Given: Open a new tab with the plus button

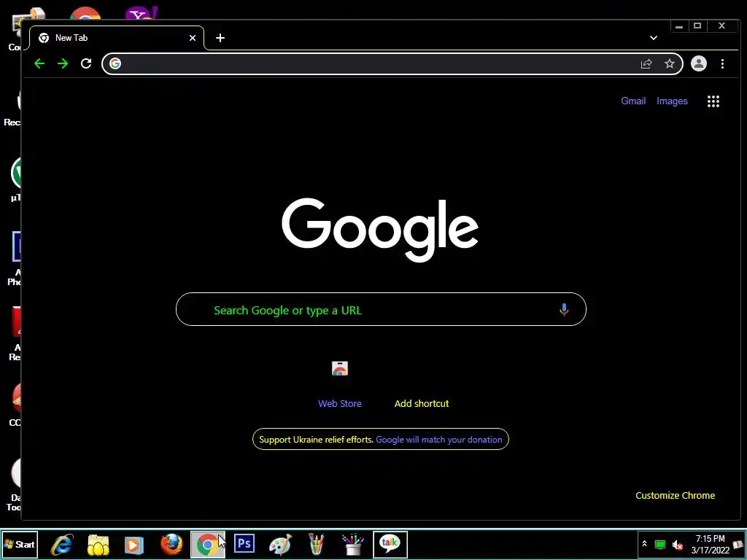Looking at the screenshot, I should (x=220, y=38).
